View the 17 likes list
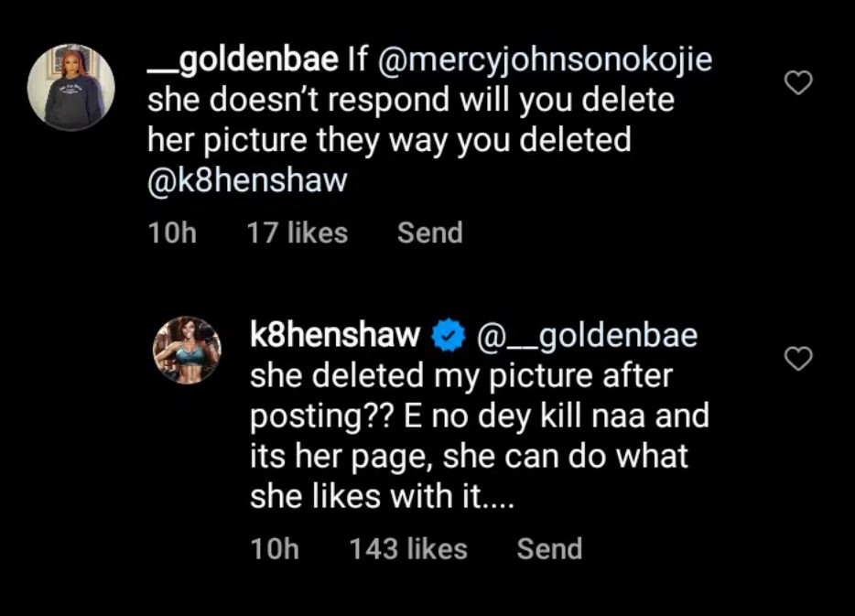Screen dimensions: 855x616 pos(297,233)
